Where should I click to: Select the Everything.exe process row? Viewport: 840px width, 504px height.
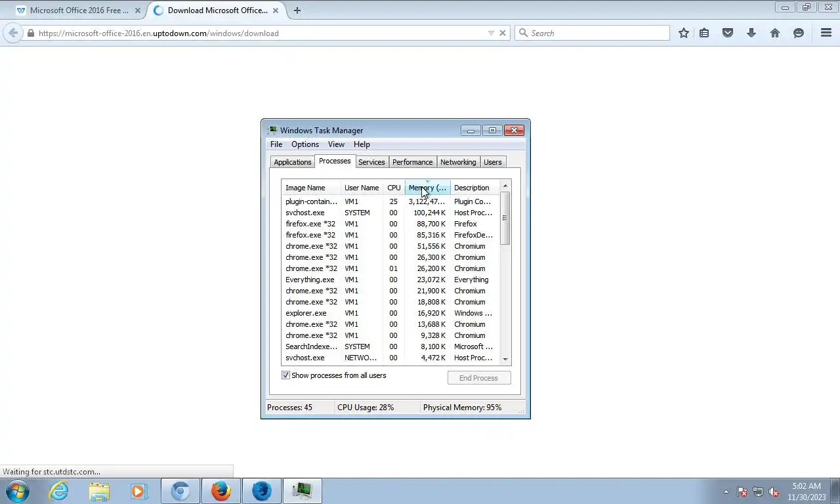point(390,280)
